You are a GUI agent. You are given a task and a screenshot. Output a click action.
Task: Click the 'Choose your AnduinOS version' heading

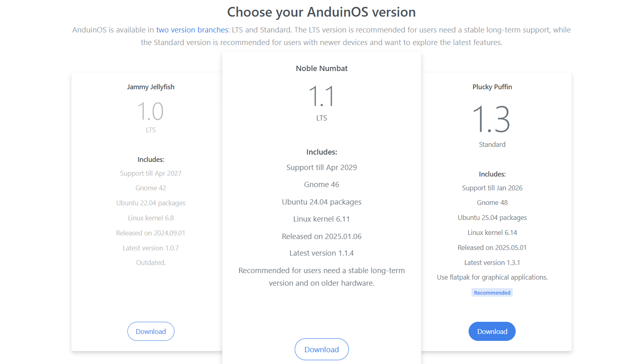point(321,12)
